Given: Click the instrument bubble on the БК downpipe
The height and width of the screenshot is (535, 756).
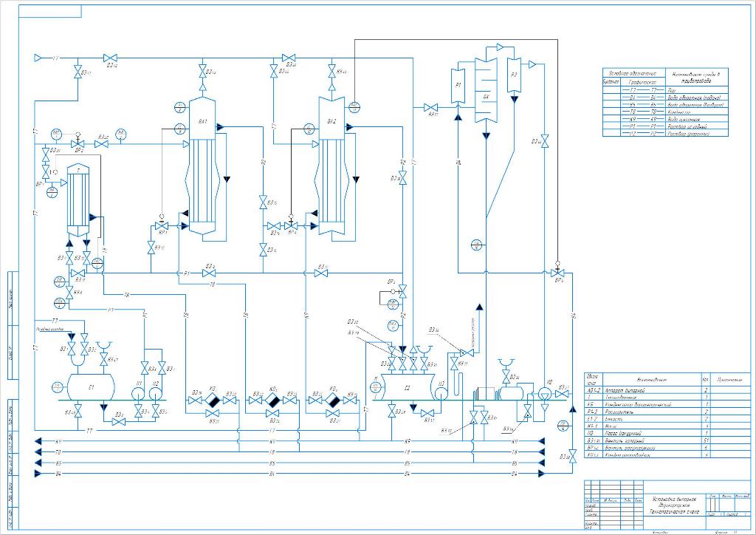Looking at the screenshot, I should [475, 245].
